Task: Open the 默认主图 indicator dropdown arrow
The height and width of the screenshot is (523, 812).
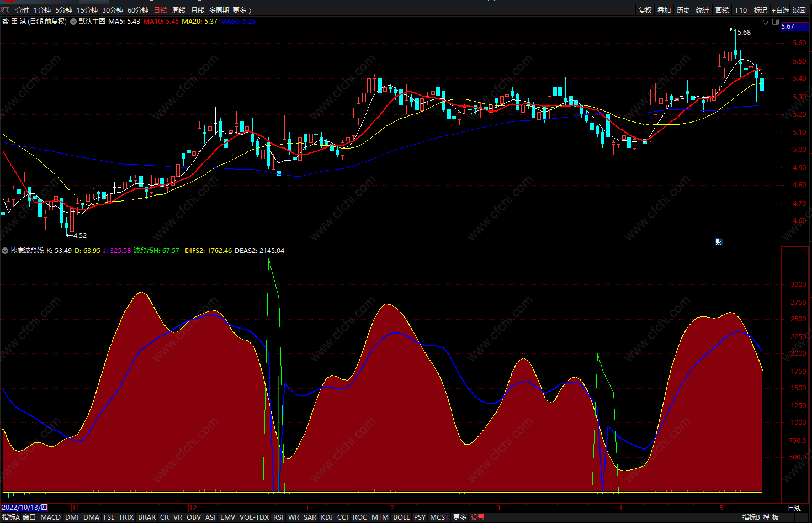Action: tap(73, 22)
